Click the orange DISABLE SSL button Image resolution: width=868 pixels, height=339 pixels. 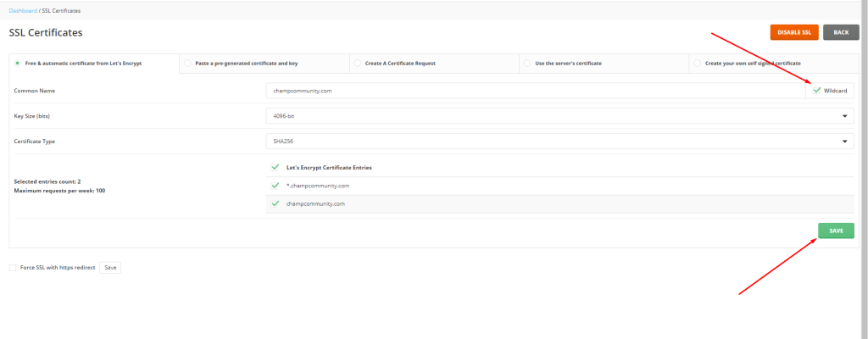793,32
